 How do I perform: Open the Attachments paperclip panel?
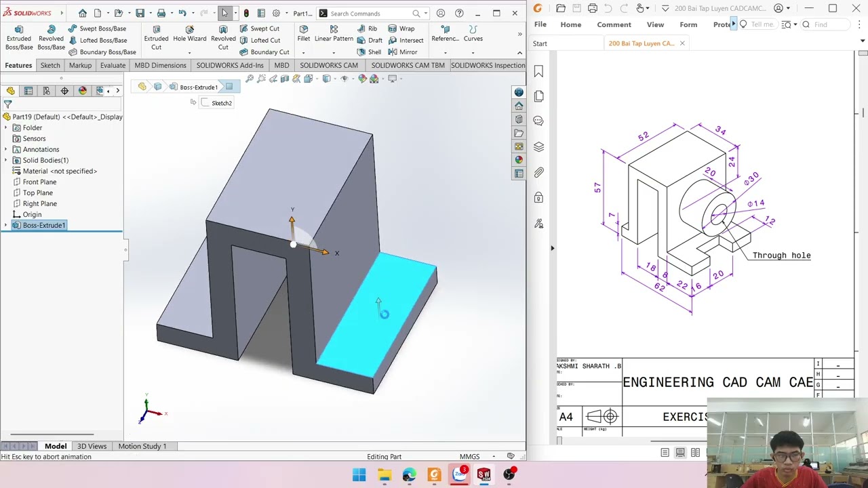[538, 172]
